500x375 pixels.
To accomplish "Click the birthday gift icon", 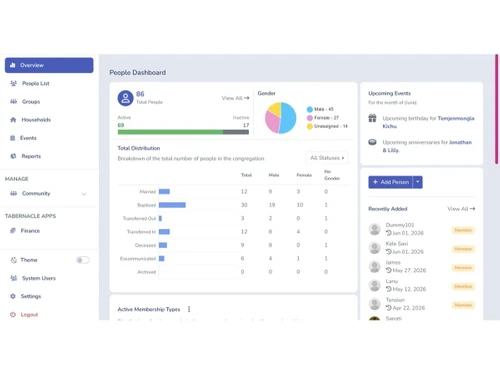I will click(x=372, y=118).
